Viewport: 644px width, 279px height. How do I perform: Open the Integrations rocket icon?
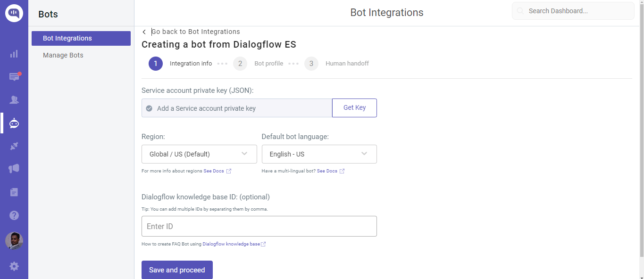point(14,146)
